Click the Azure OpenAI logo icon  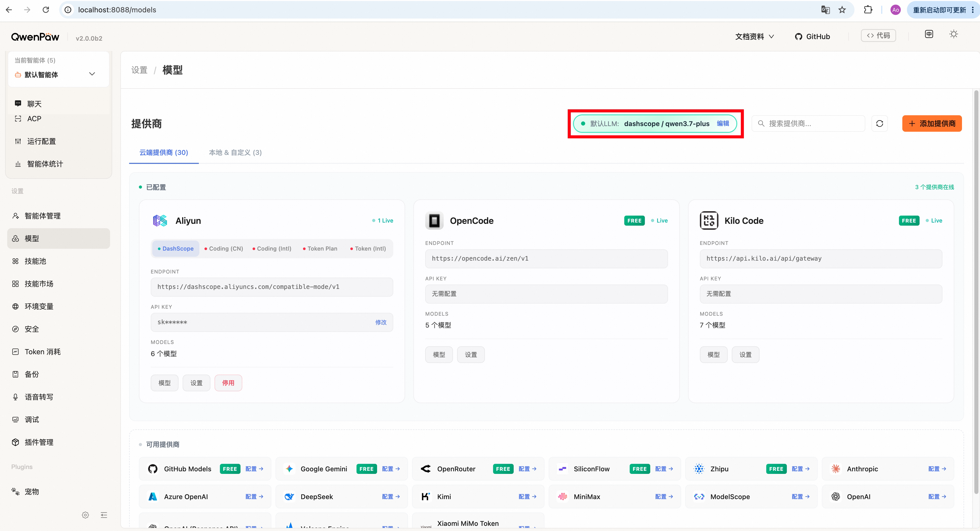(x=153, y=497)
